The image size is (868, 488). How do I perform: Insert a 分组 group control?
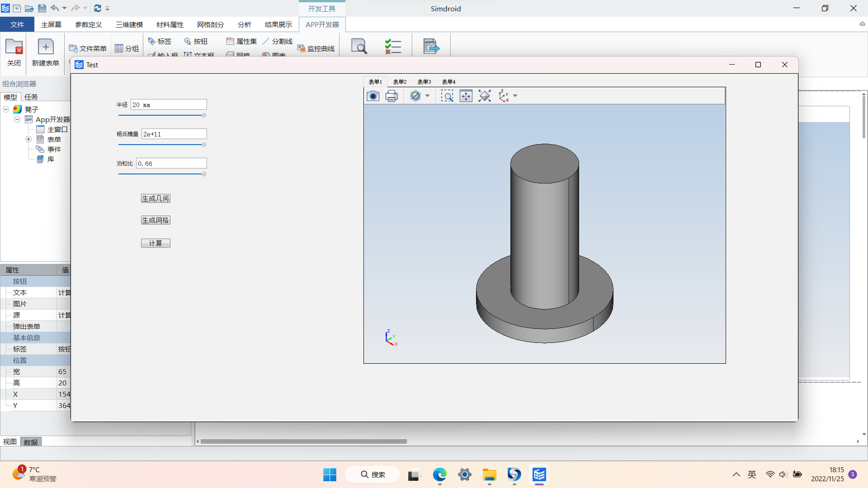tap(127, 48)
